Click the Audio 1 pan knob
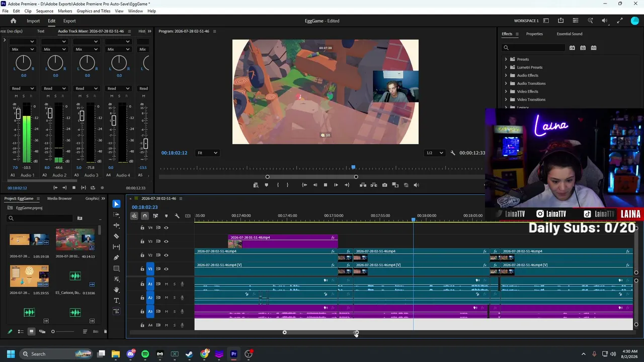The width and height of the screenshot is (644, 362). (23, 63)
